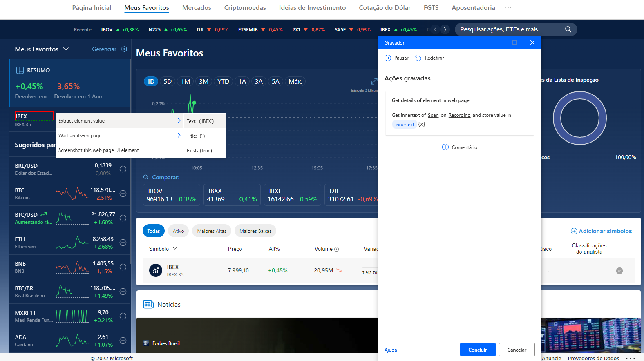The width and height of the screenshot is (644, 361).
Task: Select Text: ('IBEX') submenu option
Action: point(205,121)
